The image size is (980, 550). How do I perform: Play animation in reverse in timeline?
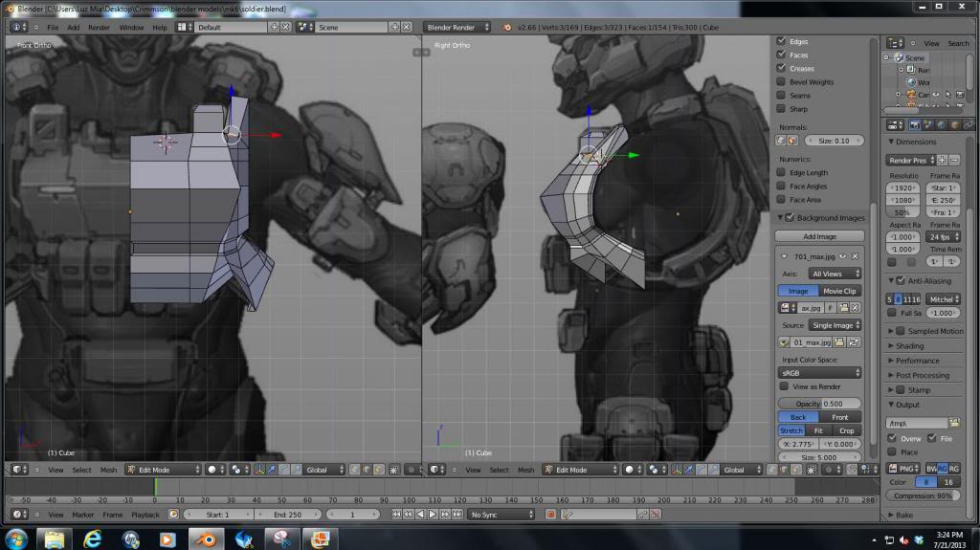(x=420, y=515)
